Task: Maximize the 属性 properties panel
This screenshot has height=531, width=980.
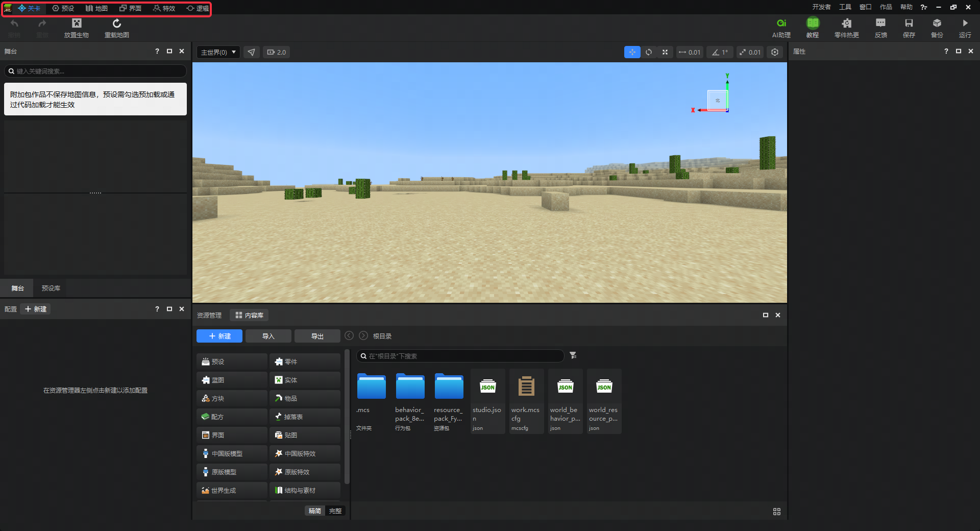Action: 959,51
